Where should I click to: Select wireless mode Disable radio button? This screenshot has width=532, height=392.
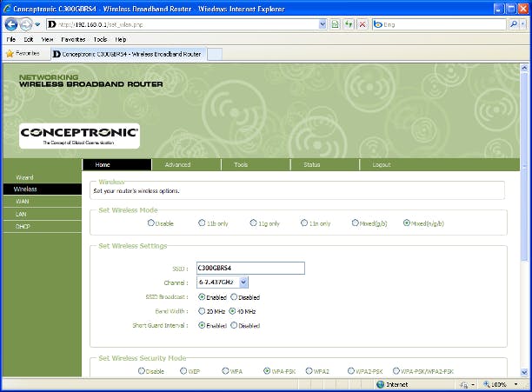[x=151, y=223]
